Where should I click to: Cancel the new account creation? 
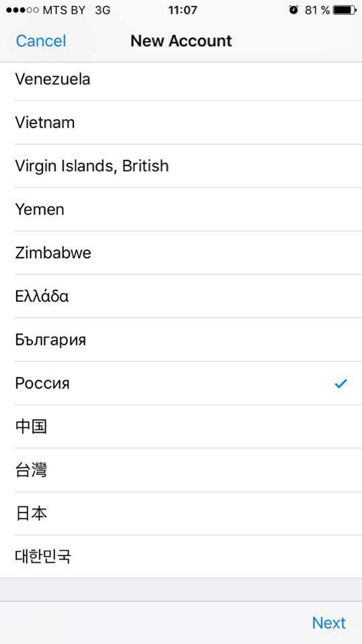click(41, 41)
